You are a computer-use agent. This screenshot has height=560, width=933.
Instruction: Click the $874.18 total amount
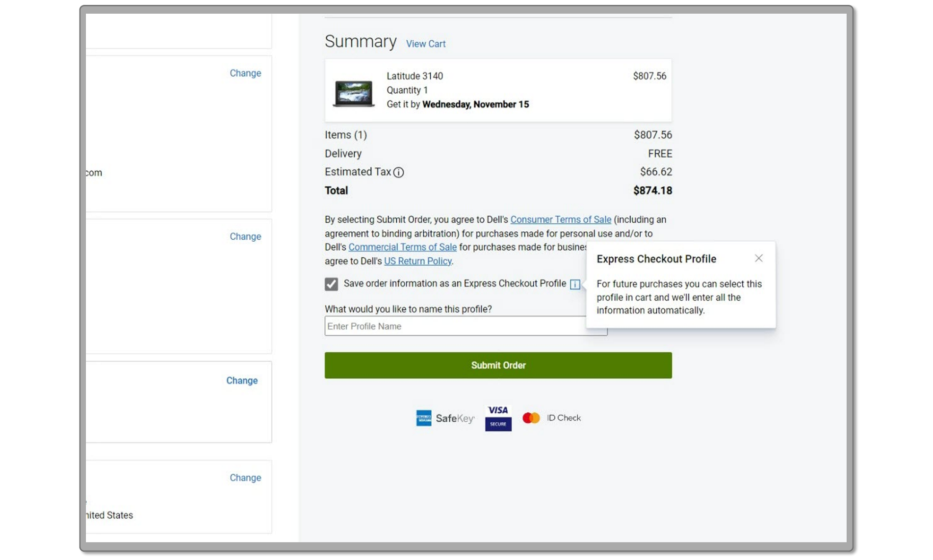[652, 190]
